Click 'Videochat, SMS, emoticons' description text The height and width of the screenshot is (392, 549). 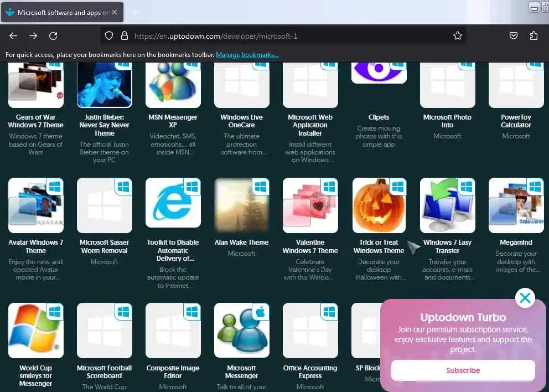[x=173, y=144]
